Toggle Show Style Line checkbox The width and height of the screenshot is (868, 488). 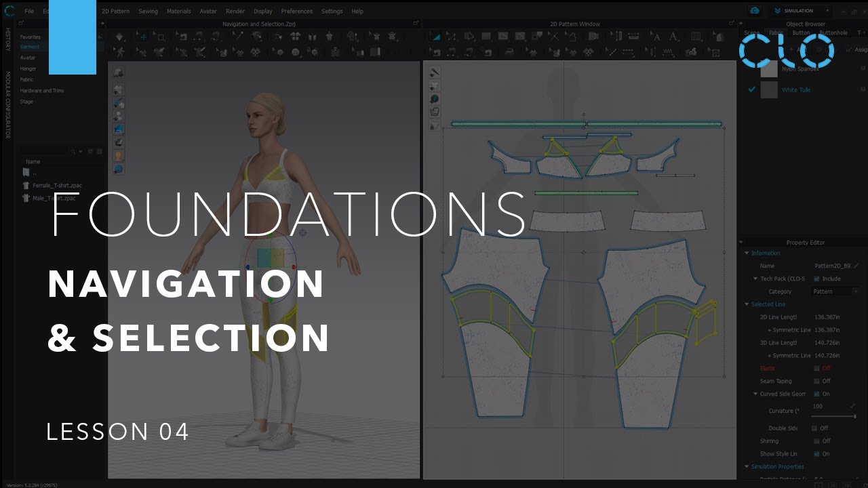816,453
